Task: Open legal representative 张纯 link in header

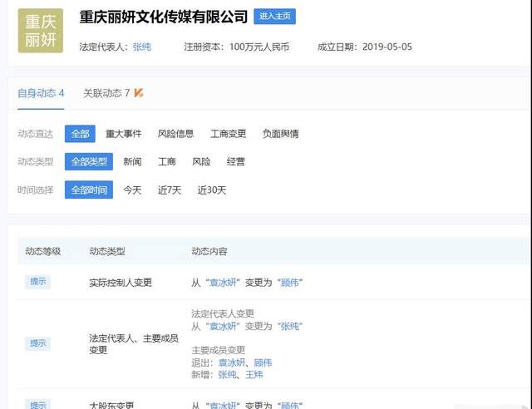Action: 142,47
